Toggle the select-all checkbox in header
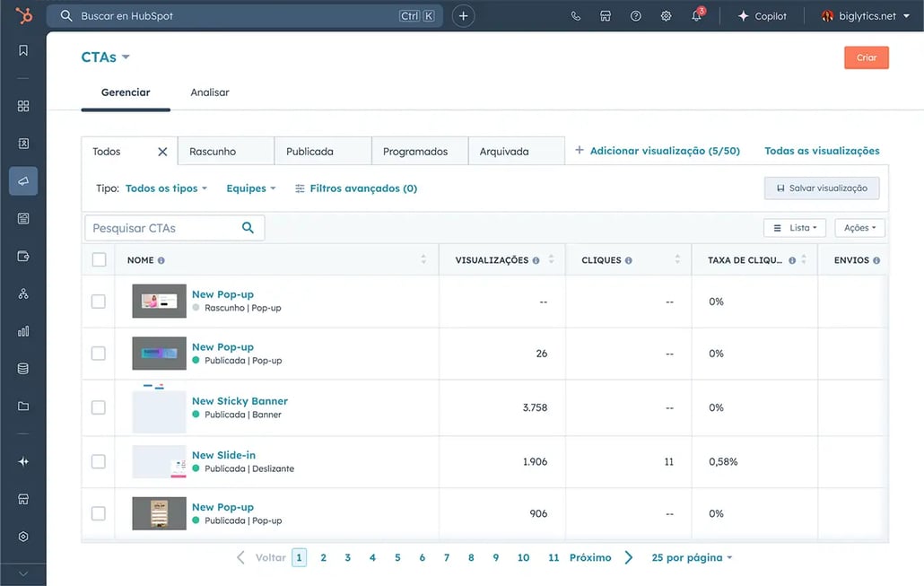The image size is (924, 586). tap(99, 260)
